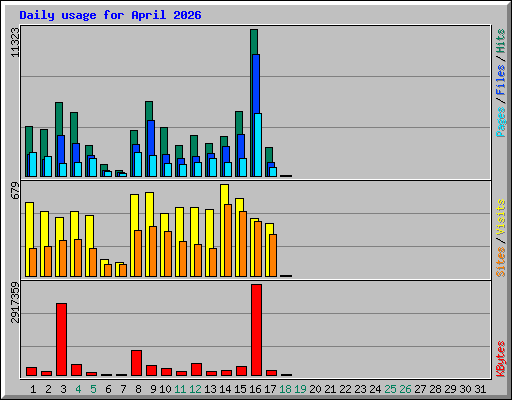Click the orange Sites bar for day 17
The height and width of the screenshot is (400, 512).
273,255
